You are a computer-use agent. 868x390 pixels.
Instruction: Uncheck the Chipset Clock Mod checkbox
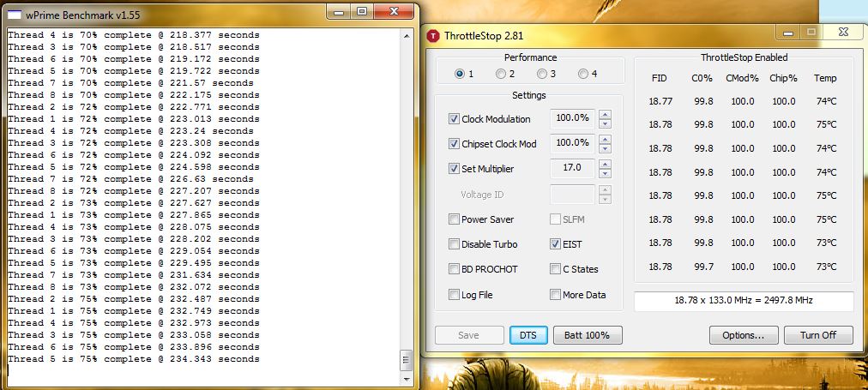[x=454, y=144]
